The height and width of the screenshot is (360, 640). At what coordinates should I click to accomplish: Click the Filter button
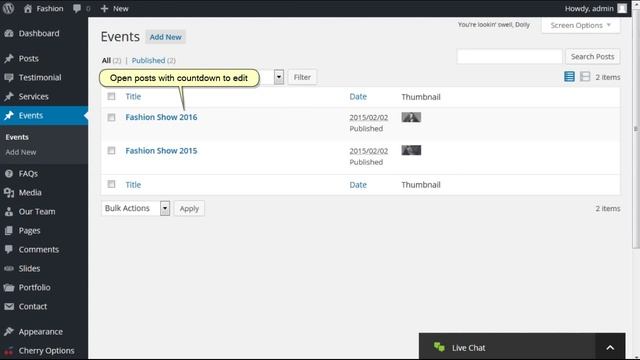click(x=302, y=77)
